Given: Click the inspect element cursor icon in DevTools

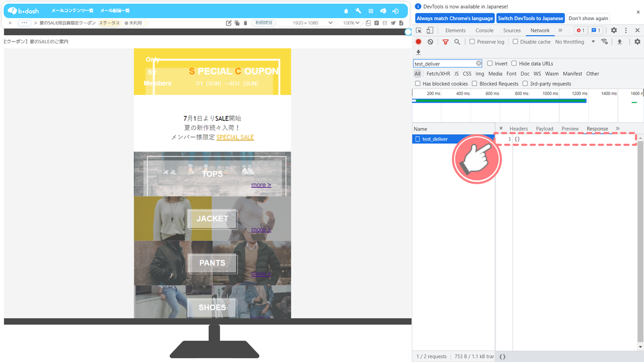Looking at the screenshot, I should tap(419, 30).
